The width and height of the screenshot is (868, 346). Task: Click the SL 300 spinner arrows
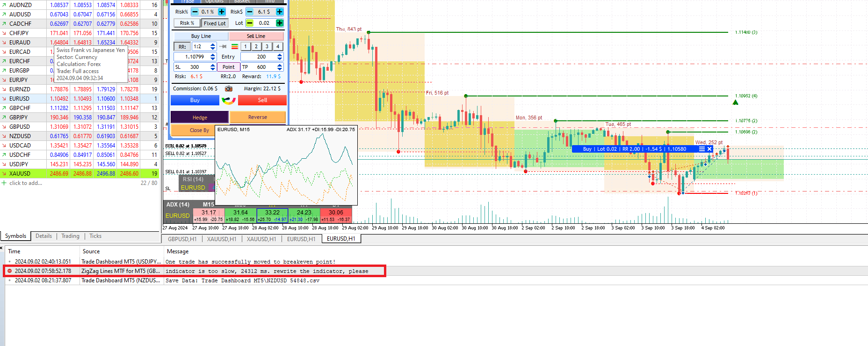[213, 67]
